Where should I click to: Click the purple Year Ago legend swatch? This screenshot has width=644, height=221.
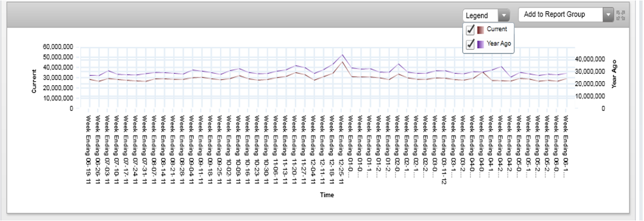(481, 44)
